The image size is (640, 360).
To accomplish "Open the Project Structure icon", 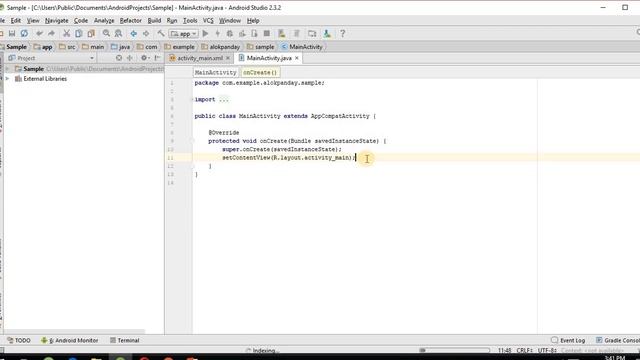I will 312,33.
